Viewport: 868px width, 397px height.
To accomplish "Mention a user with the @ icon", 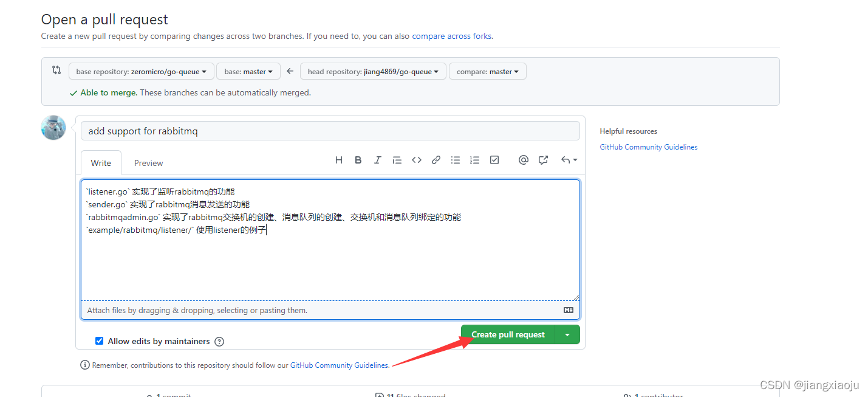I will 524,160.
